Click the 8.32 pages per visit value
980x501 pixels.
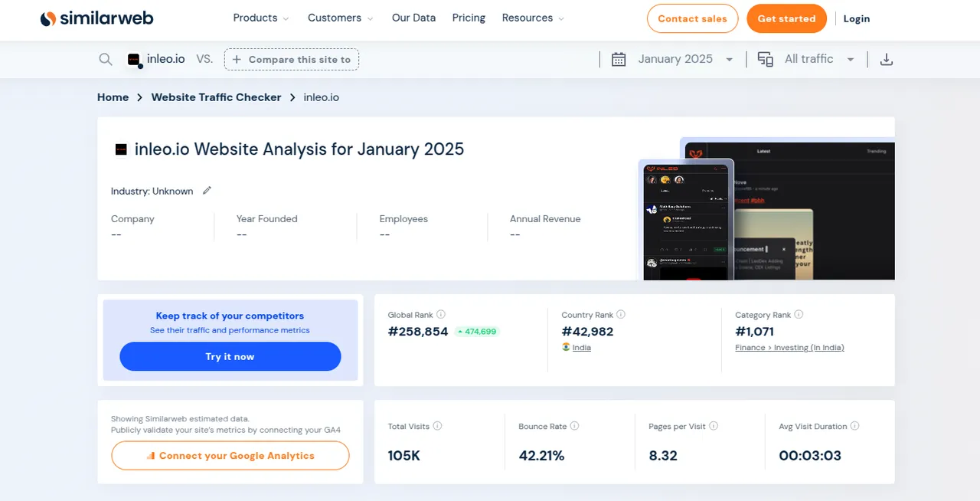[x=663, y=456]
